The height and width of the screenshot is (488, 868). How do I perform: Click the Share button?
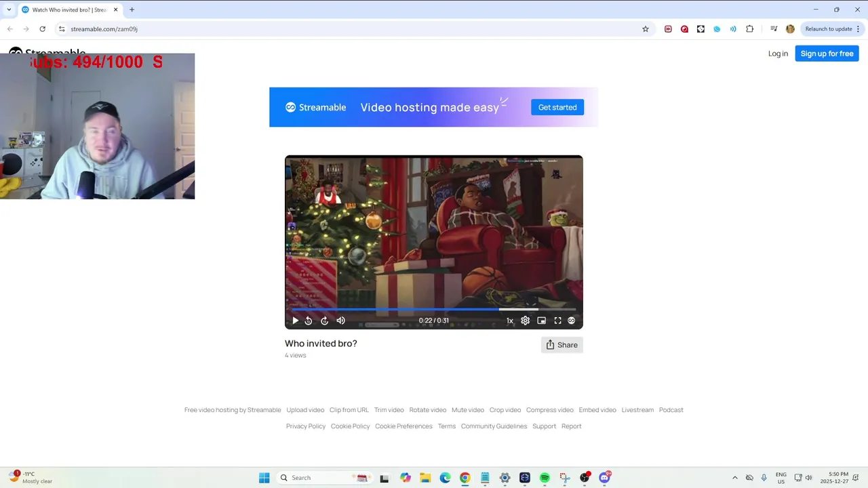pos(562,345)
